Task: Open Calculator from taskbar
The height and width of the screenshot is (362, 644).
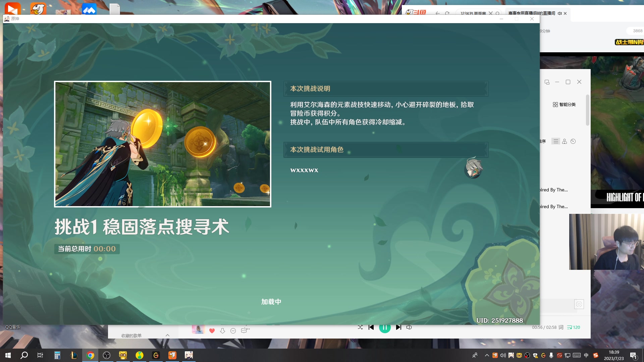Action: pyautogui.click(x=57, y=355)
